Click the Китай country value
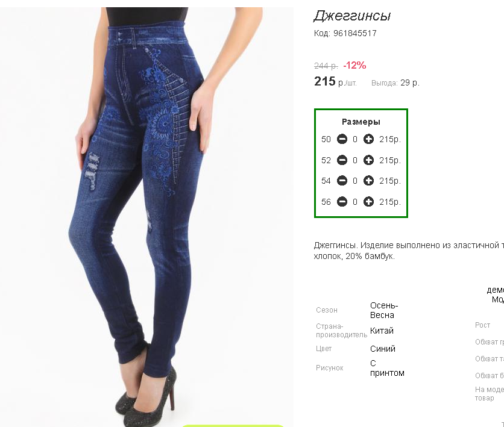 pos(382,331)
